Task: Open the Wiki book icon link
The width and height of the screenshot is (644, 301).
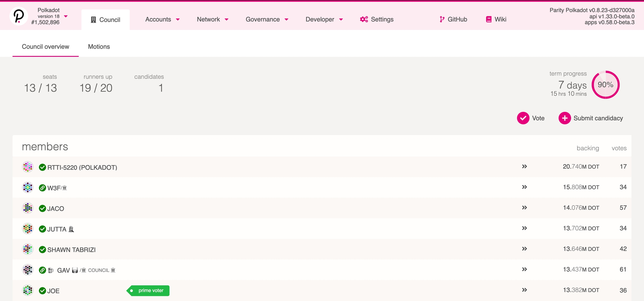Action: point(489,19)
